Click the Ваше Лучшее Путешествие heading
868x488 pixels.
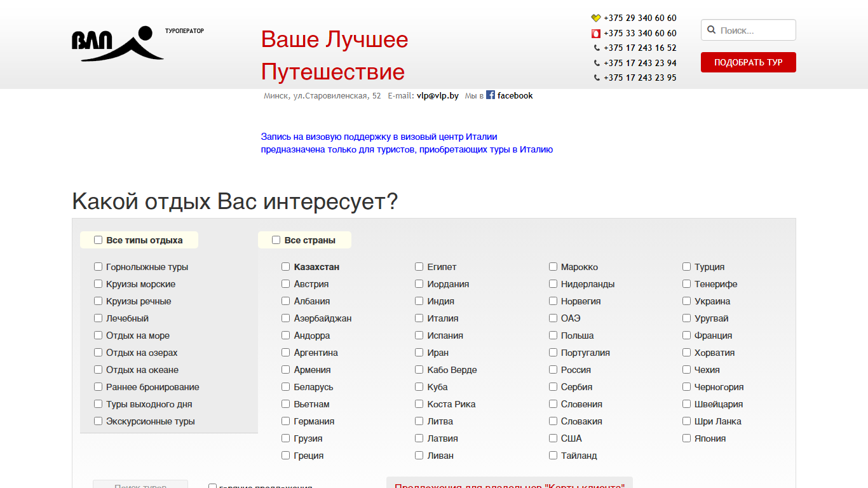(335, 55)
